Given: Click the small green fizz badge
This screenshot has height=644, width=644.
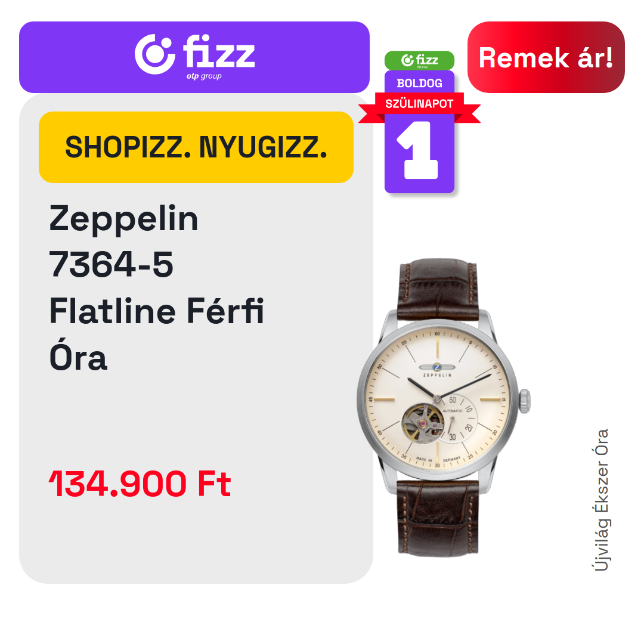Looking at the screenshot, I should pyautogui.click(x=419, y=61).
